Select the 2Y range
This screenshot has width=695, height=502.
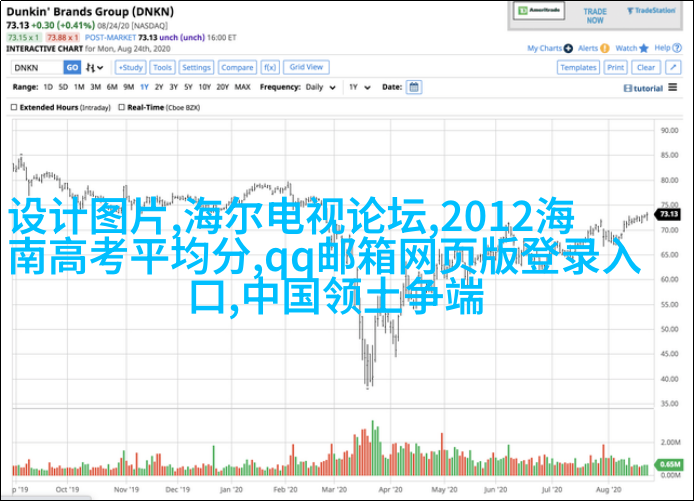pos(159,87)
